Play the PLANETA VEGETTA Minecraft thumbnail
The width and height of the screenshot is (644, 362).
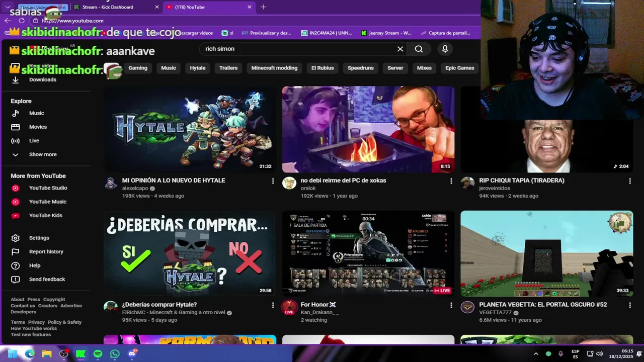coord(546,253)
